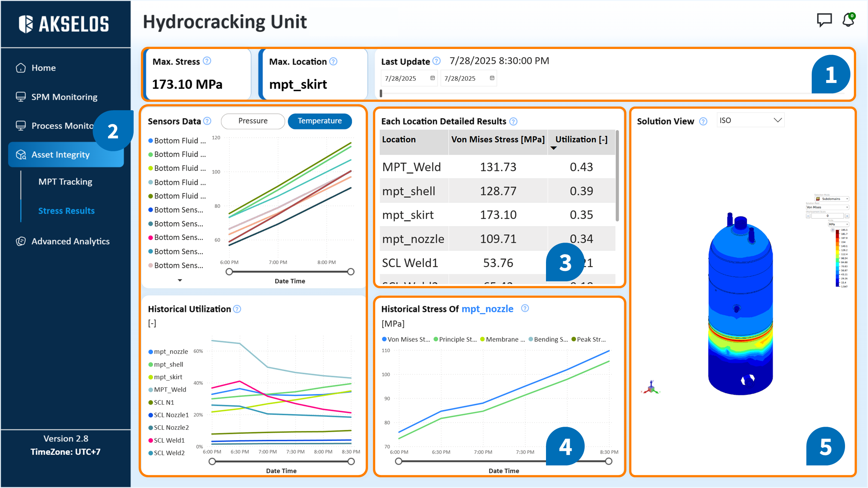868x488 pixels.
Task: Click the Sensors Data help icon
Action: [207, 121]
